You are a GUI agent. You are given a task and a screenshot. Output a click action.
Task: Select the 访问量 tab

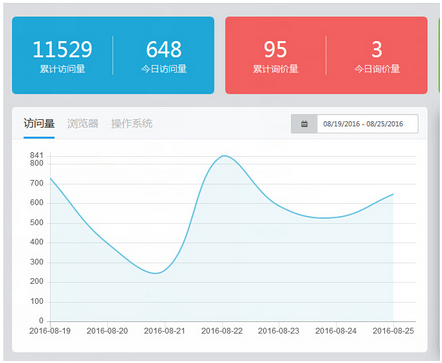click(39, 124)
